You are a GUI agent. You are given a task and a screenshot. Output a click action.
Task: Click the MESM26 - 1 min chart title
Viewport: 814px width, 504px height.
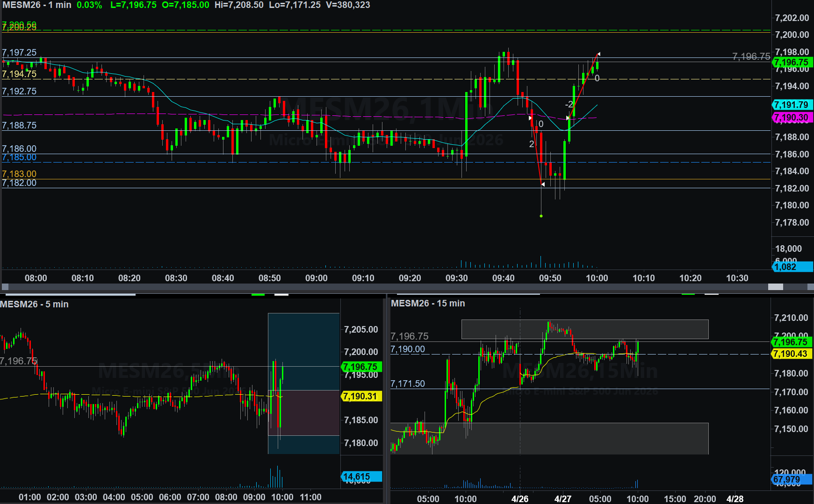coord(37,5)
